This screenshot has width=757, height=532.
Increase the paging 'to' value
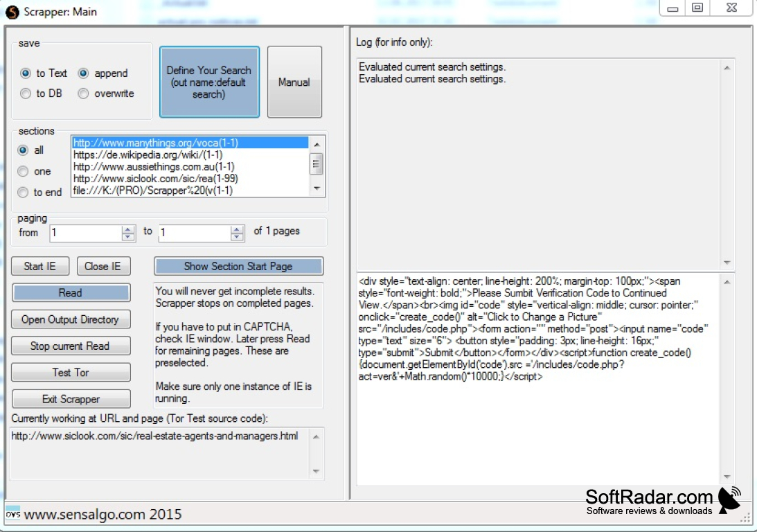click(x=237, y=229)
